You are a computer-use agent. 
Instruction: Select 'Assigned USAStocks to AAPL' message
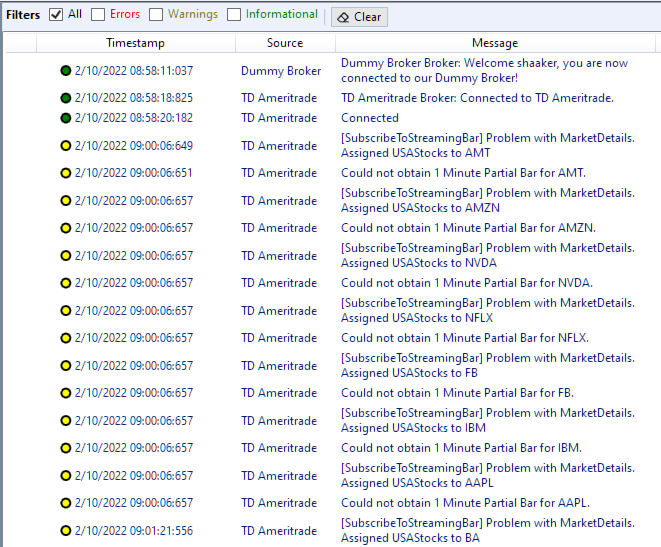coord(488,475)
